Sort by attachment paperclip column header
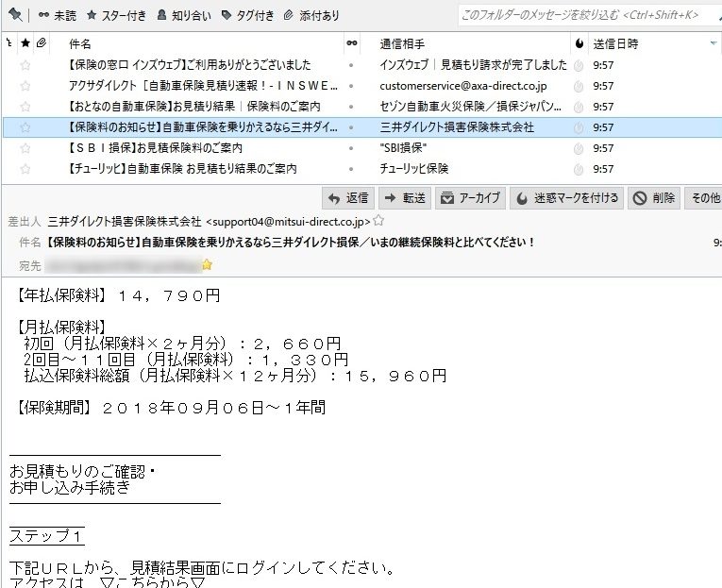Viewport: 722px width, 588px height. coord(42,43)
